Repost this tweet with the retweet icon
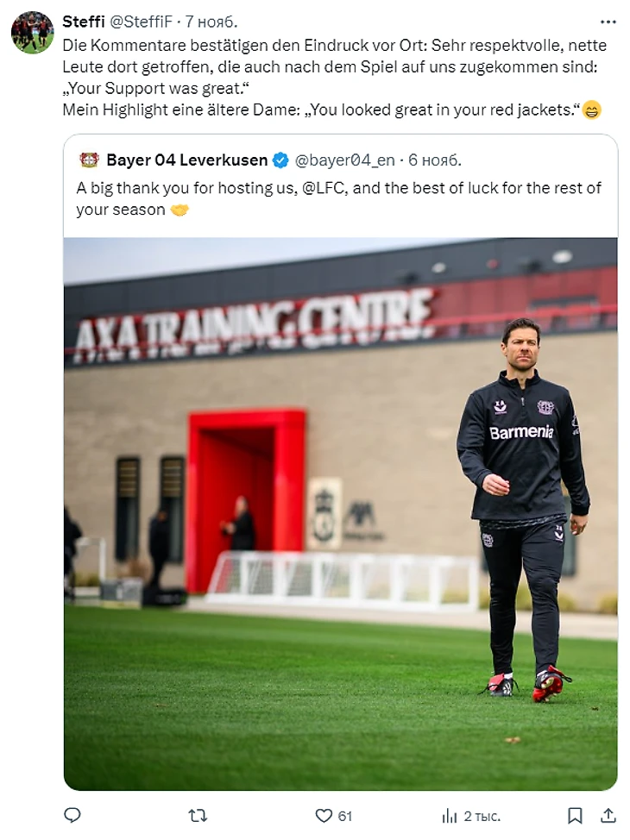 [198, 815]
